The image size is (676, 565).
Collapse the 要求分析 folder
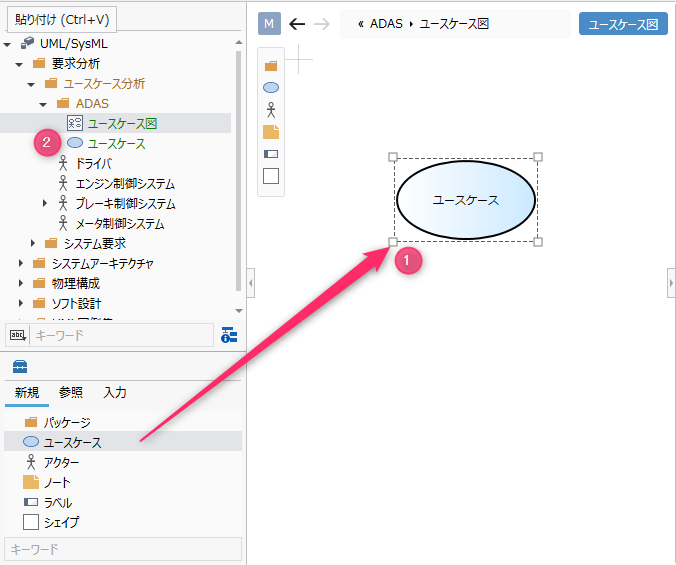pyautogui.click(x=19, y=64)
